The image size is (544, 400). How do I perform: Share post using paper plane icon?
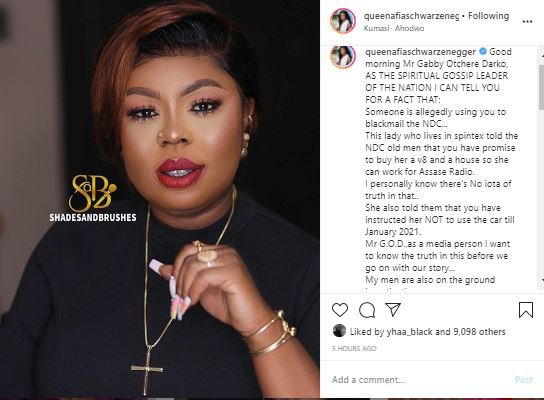point(393,309)
